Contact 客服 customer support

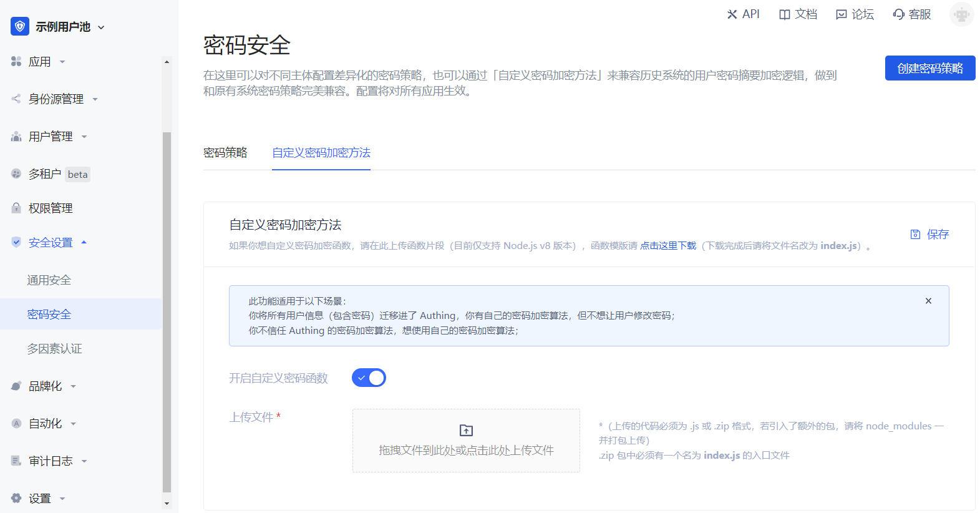[x=911, y=14]
